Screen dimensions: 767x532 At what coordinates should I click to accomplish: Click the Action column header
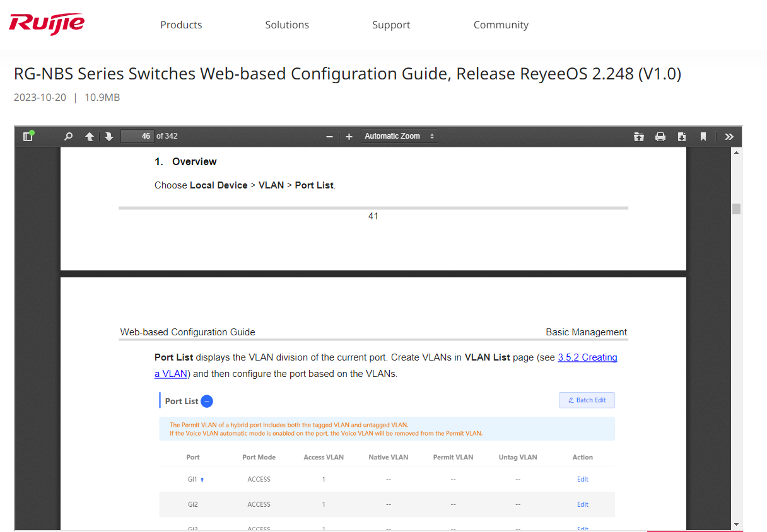tap(582, 457)
